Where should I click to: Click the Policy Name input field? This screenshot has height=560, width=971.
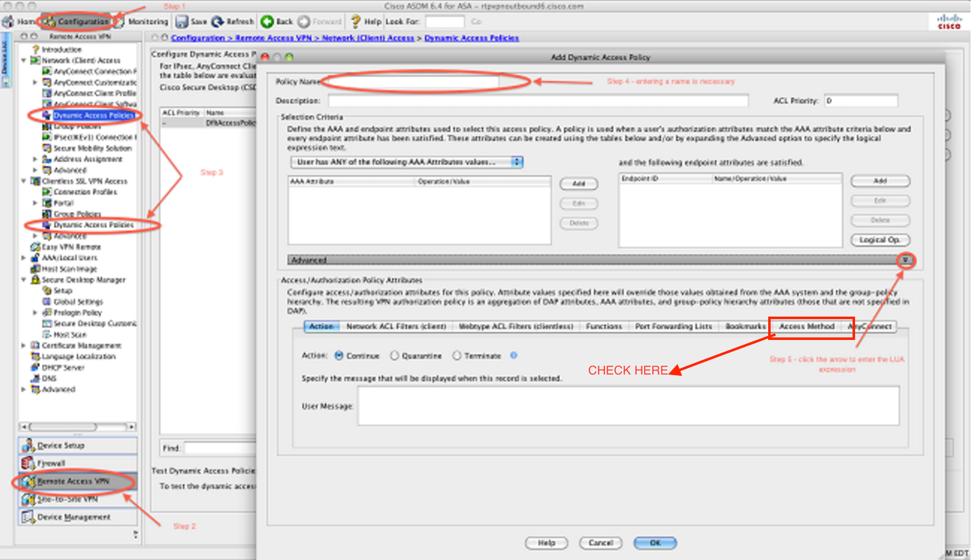pyautogui.click(x=413, y=81)
